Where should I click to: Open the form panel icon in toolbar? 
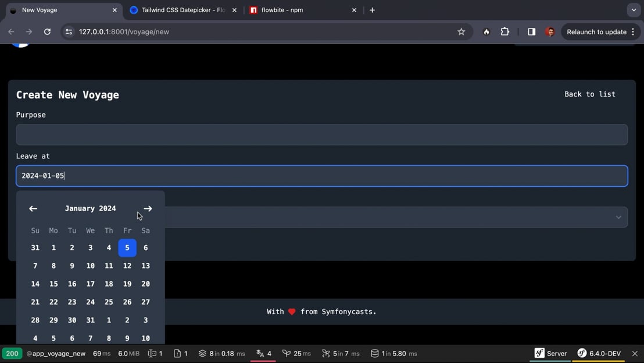pos(155,354)
